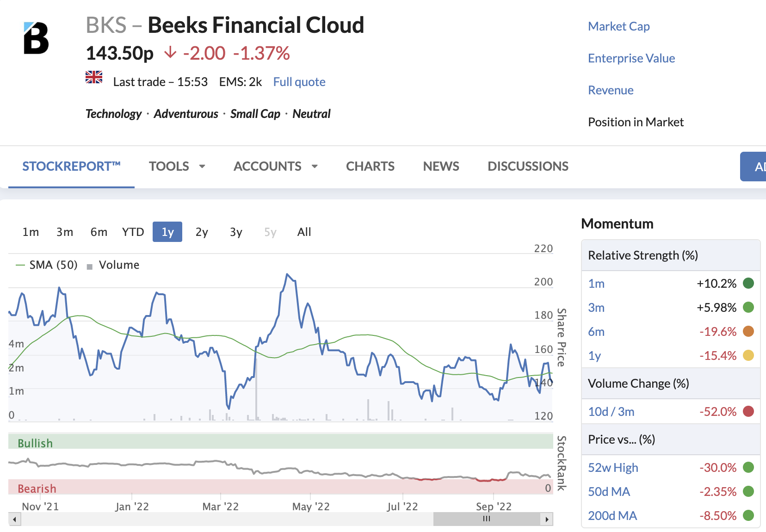
Task: Click the 3m relative strength link
Action: pyautogui.click(x=596, y=308)
